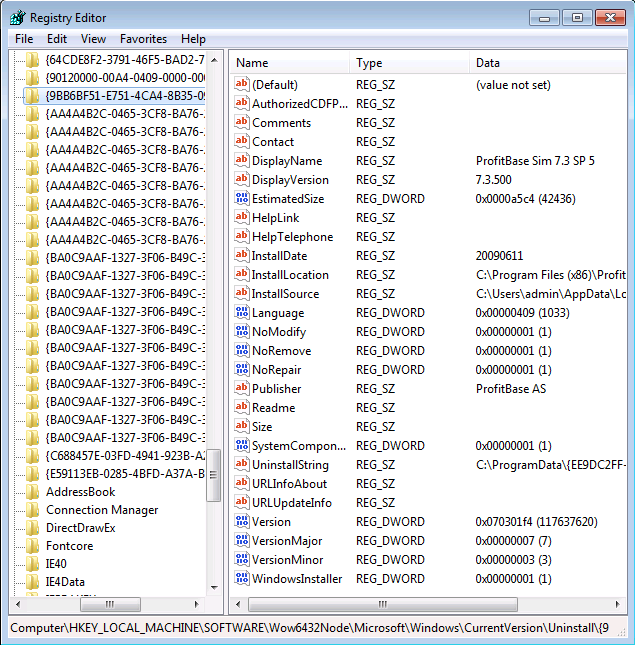This screenshot has width=635, height=645.
Task: Sort values by the Data column header
Action: tap(548, 63)
